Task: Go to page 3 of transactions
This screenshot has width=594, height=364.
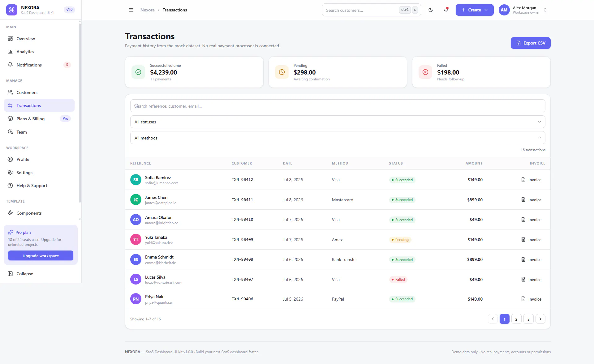Action: (x=528, y=319)
